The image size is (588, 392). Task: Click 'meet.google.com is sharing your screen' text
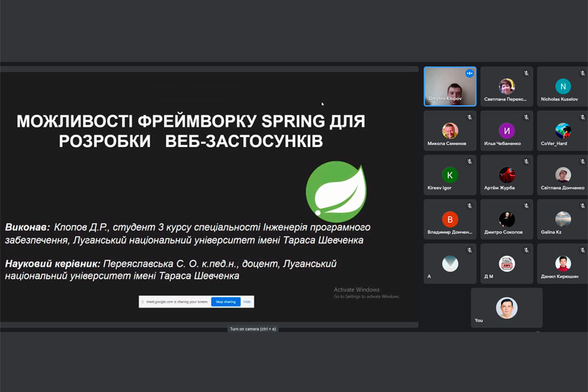pyautogui.click(x=177, y=302)
